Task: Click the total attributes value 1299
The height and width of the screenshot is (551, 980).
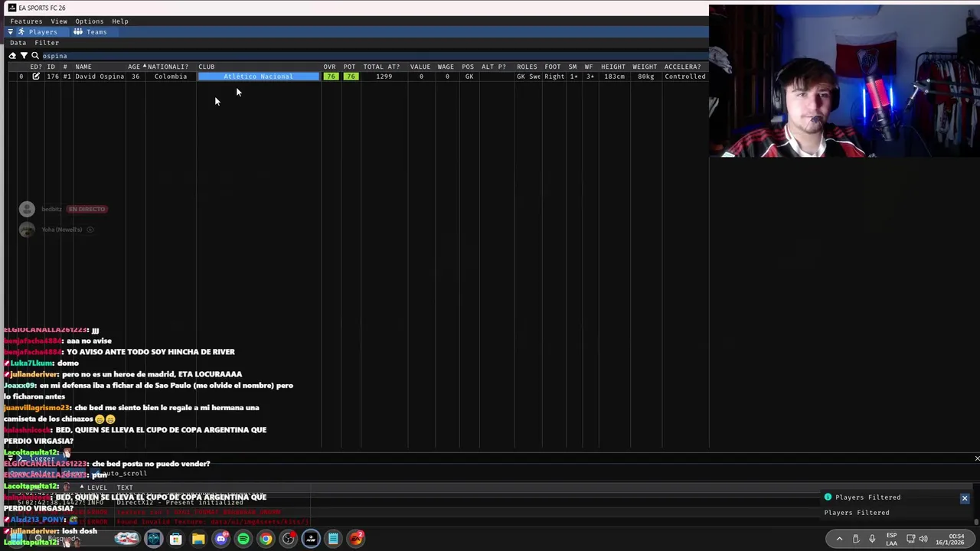Action: 384,77
